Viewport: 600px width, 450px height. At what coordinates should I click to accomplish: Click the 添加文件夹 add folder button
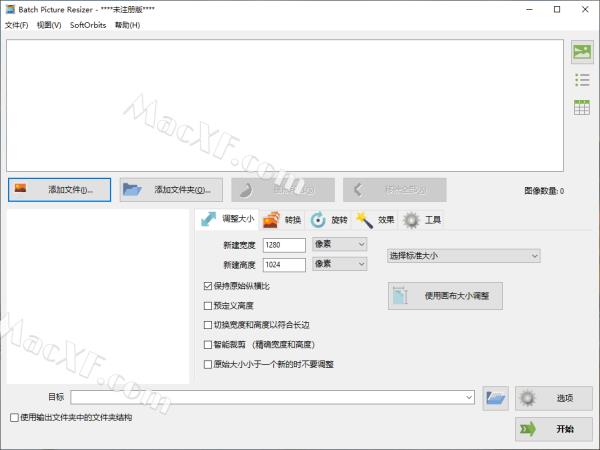pyautogui.click(x=171, y=189)
